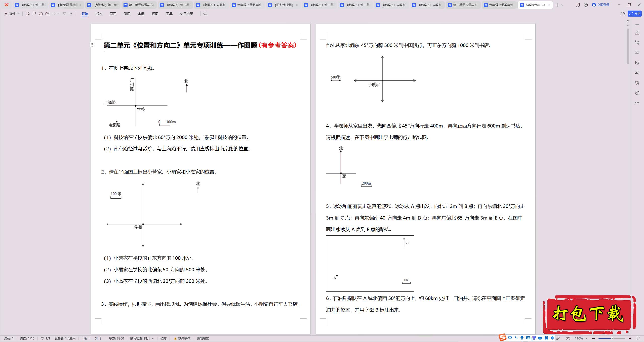
Task: Open the more options dots in sidebar
Action: [x=637, y=103]
